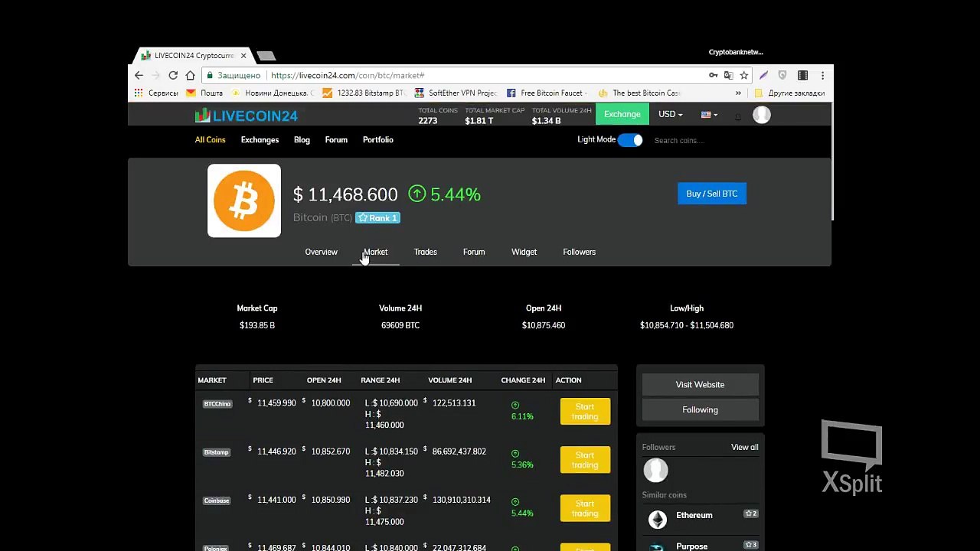Open the user avatar in header
980x551 pixels.
761,115
